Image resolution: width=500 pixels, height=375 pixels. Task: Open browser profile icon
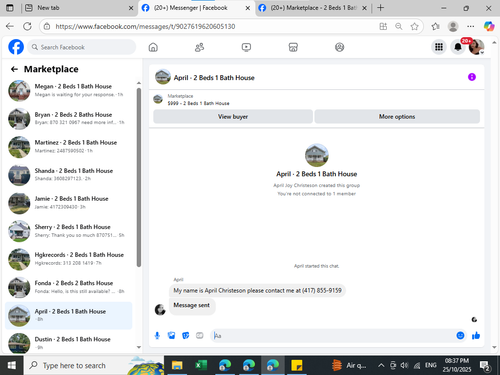453,26
